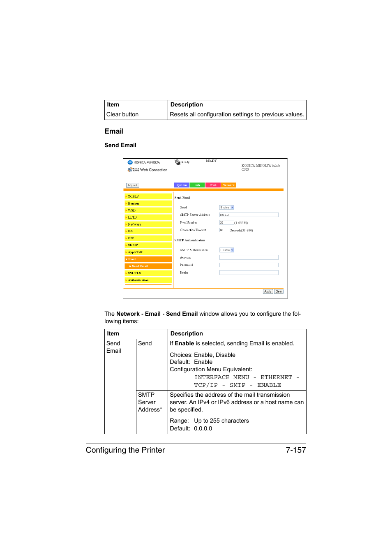This screenshot has width=392, height=555.
Task: Open the Bonjour menu item
Action: click(148, 203)
